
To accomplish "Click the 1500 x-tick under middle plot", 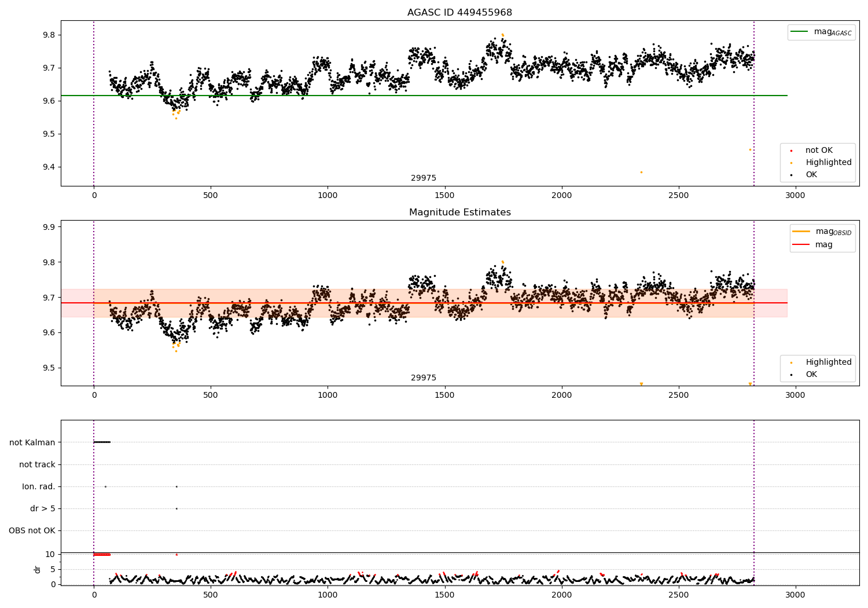I will coord(444,395).
